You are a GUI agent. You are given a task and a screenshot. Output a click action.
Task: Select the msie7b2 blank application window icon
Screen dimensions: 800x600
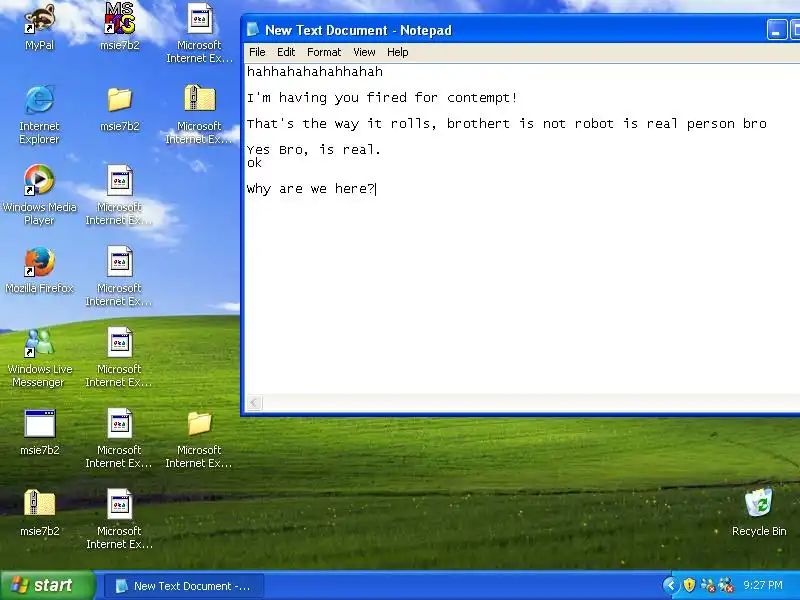39,432
